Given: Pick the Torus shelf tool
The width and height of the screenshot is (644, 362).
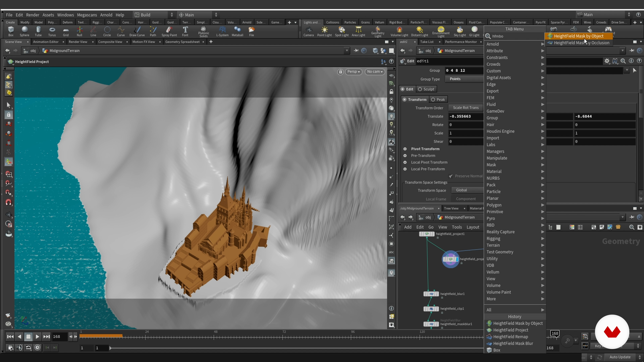Looking at the screenshot, I should pos(52,32).
